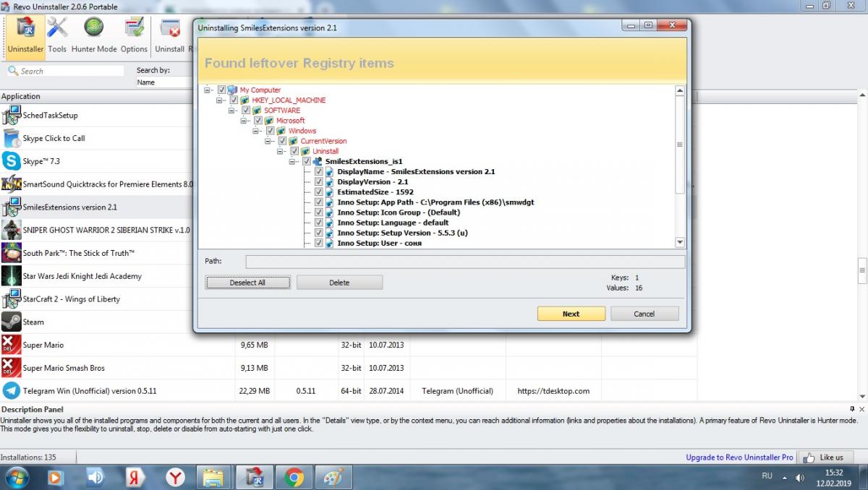Collapse the CurrentVersion tree node
The height and width of the screenshot is (490, 868).
tap(268, 141)
